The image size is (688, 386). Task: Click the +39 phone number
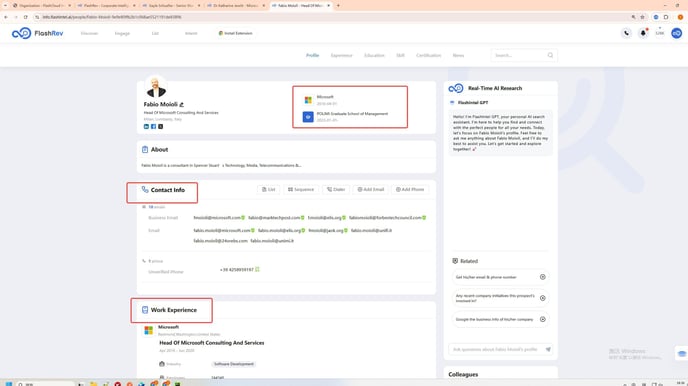[237, 270]
